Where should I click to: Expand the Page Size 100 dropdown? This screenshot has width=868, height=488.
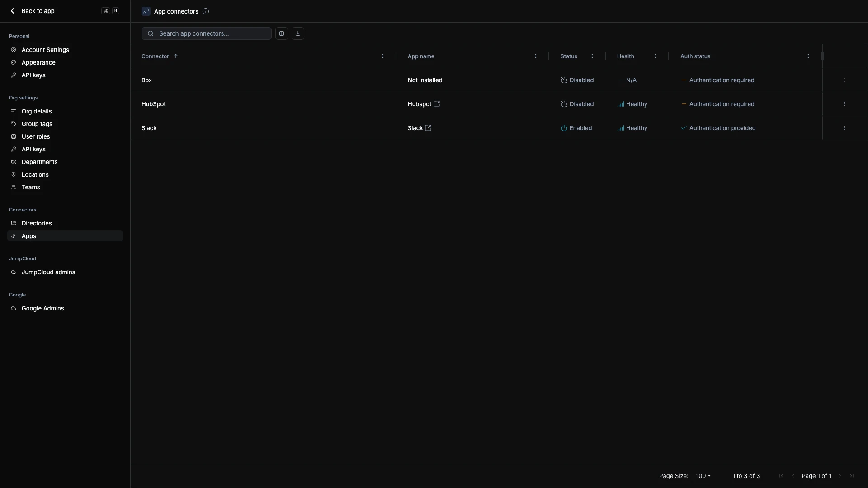pyautogui.click(x=703, y=476)
